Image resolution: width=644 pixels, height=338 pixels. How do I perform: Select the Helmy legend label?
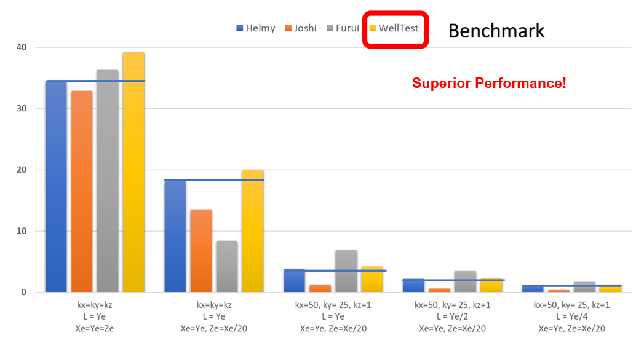pos(260,28)
